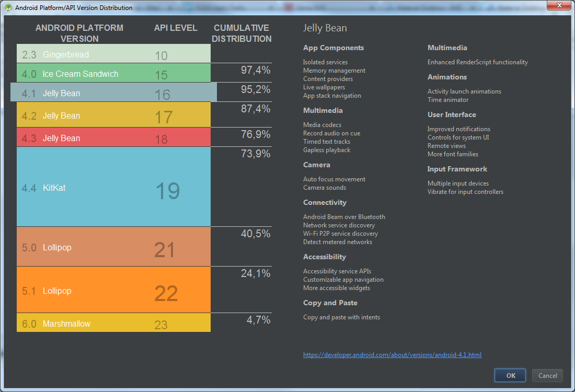Click the App stack navigation entry
This screenshot has height=392, width=575.
click(332, 96)
